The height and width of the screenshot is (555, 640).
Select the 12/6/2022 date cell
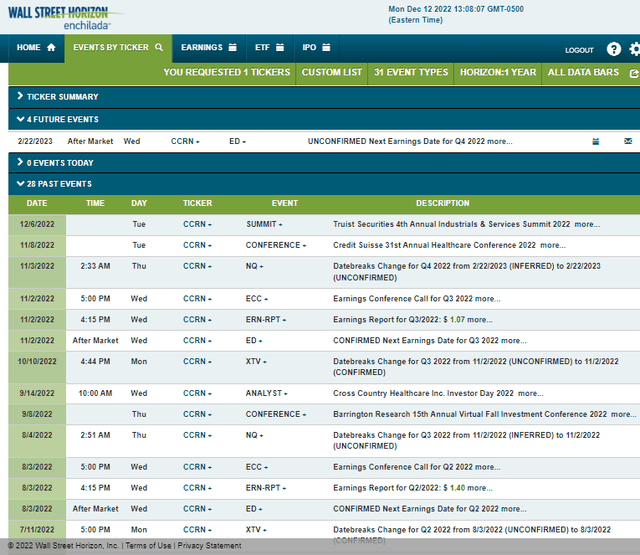37,224
